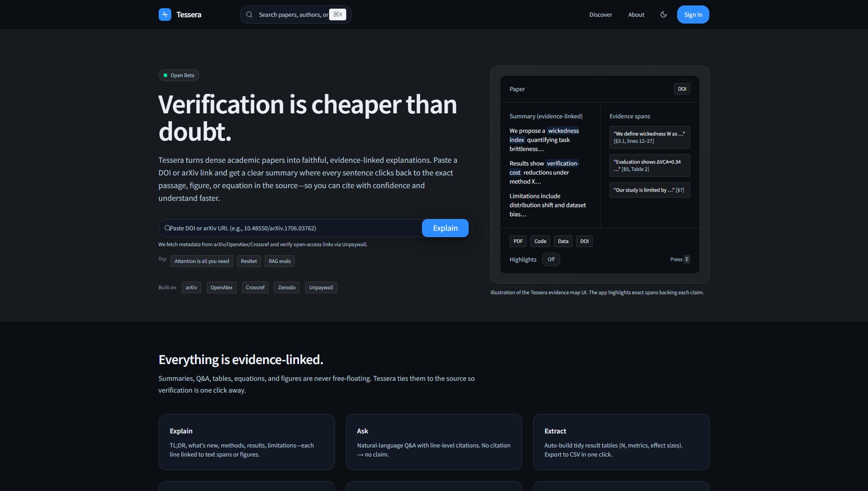Click the Code chip in preview panel
Screen dimensions: 868x491
coord(540,241)
